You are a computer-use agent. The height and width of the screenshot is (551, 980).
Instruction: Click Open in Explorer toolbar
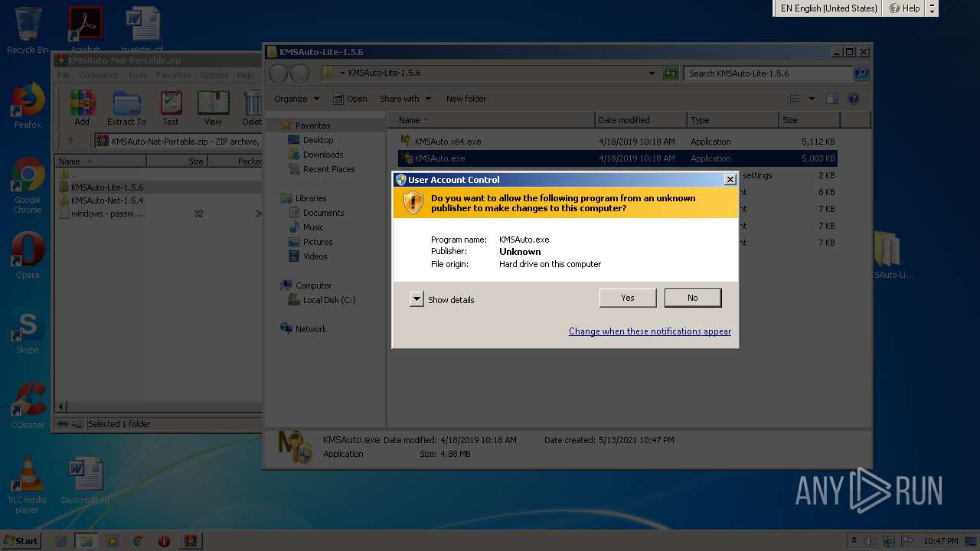tap(350, 99)
